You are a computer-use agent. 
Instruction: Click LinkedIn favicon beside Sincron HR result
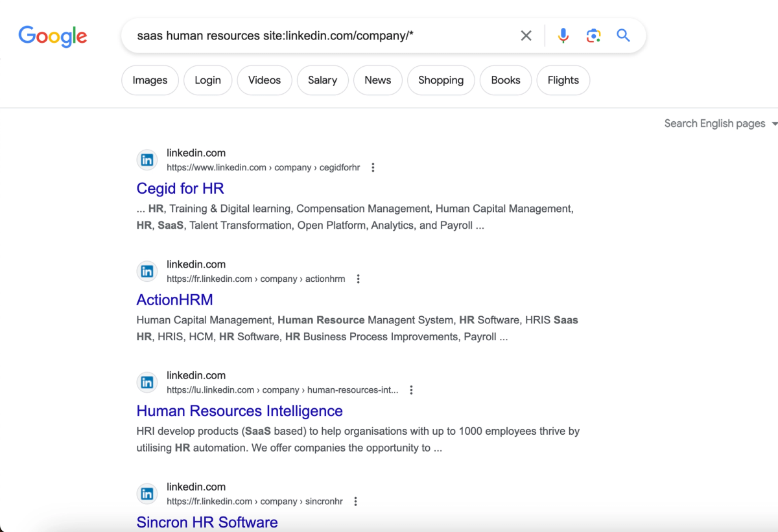pos(147,494)
